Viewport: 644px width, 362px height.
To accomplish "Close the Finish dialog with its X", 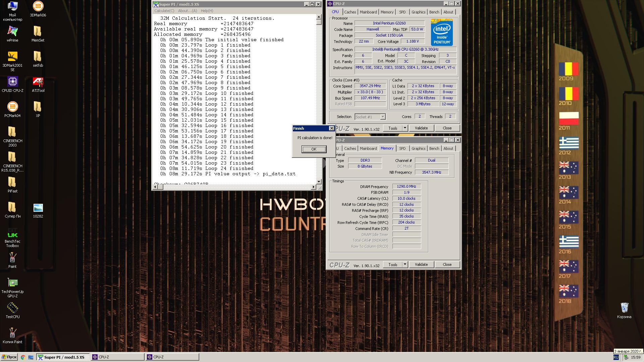I will [331, 128].
